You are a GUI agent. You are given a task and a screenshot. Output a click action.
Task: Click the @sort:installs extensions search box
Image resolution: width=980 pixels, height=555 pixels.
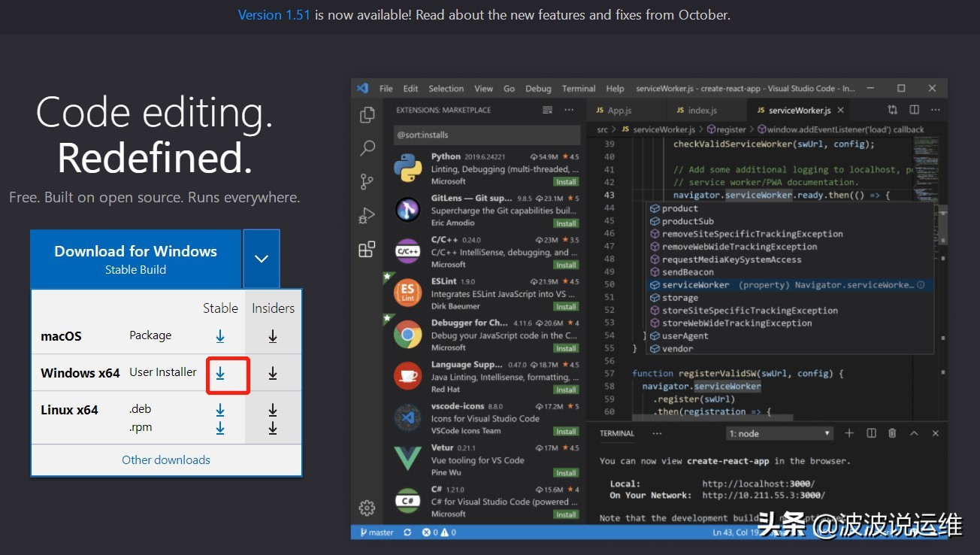tap(486, 133)
